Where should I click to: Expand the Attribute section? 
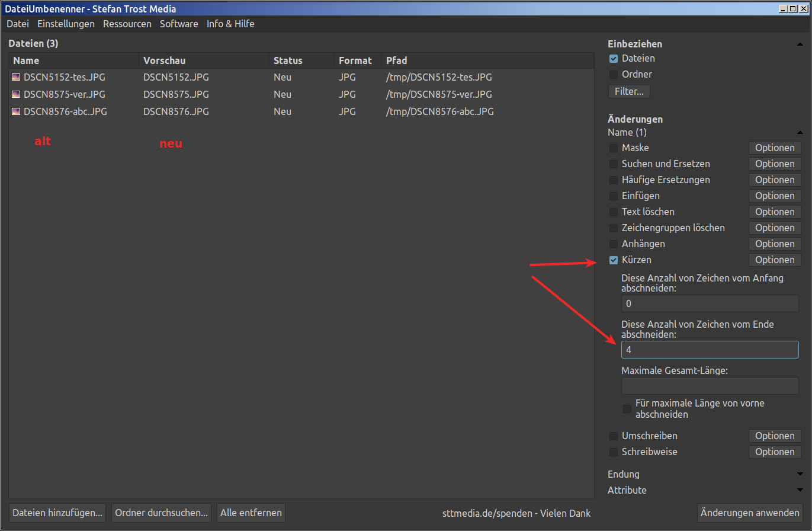800,490
